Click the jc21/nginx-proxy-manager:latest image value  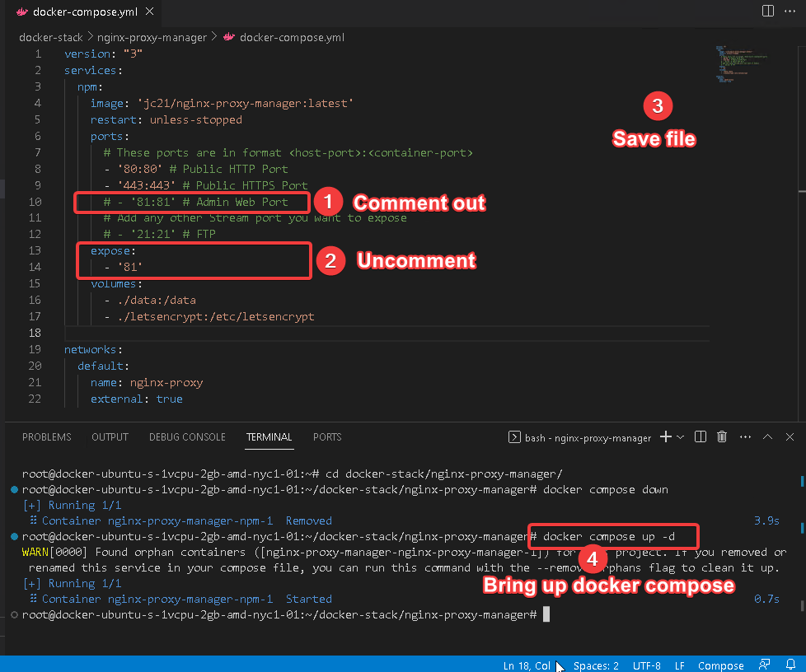246,103
